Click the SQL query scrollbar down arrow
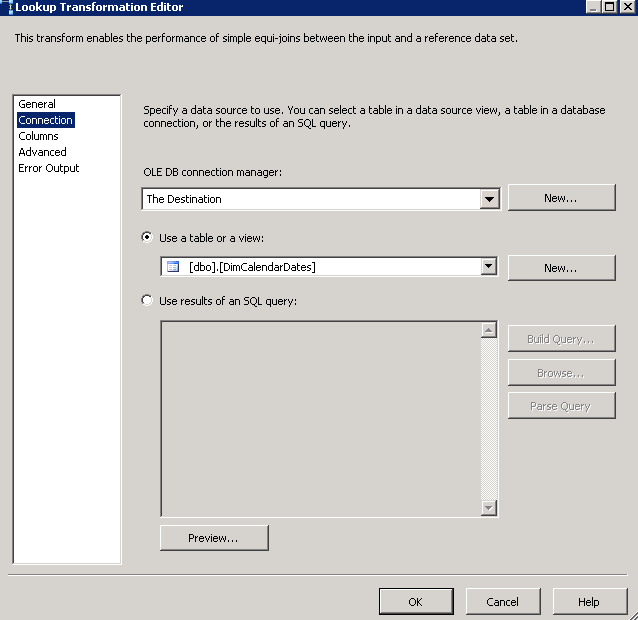The image size is (638, 620). click(489, 508)
